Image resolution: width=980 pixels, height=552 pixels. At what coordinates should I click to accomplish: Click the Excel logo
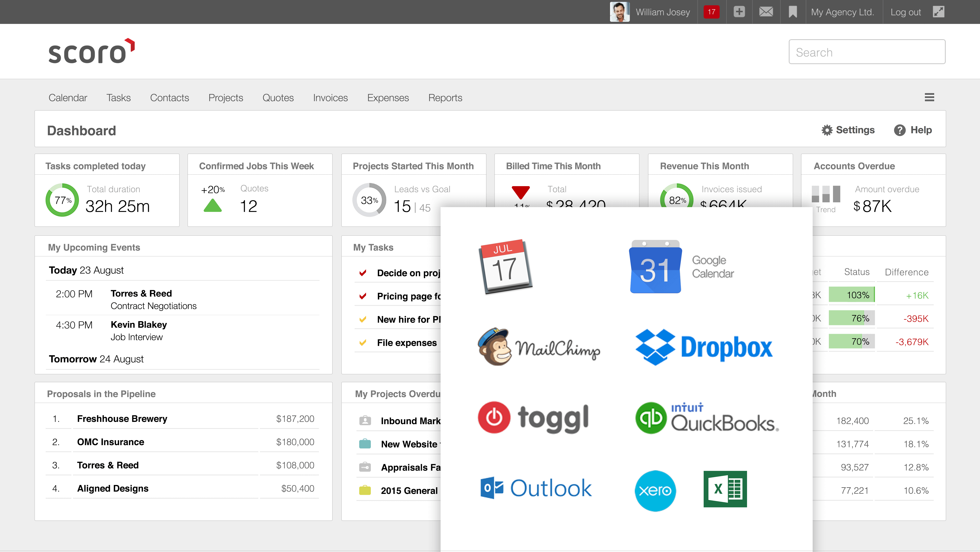point(725,489)
